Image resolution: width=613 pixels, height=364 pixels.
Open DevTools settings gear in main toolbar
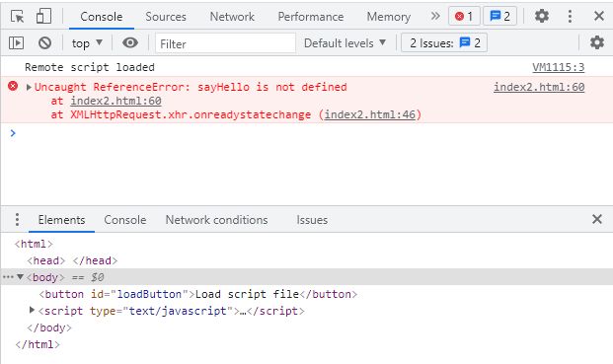[542, 16]
